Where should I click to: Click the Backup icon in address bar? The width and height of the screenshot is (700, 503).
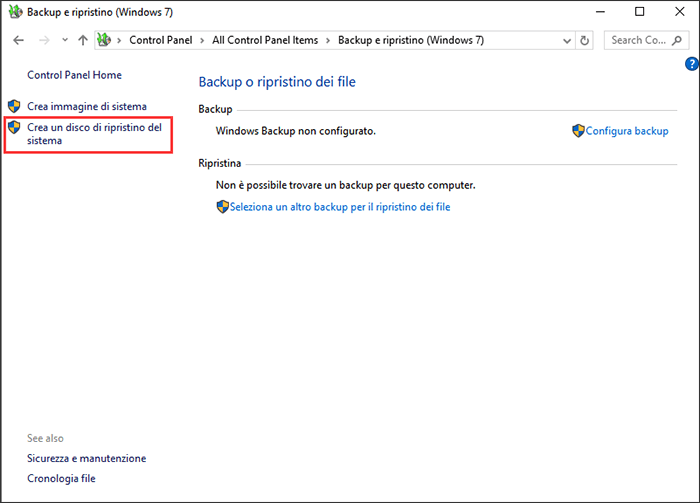104,40
